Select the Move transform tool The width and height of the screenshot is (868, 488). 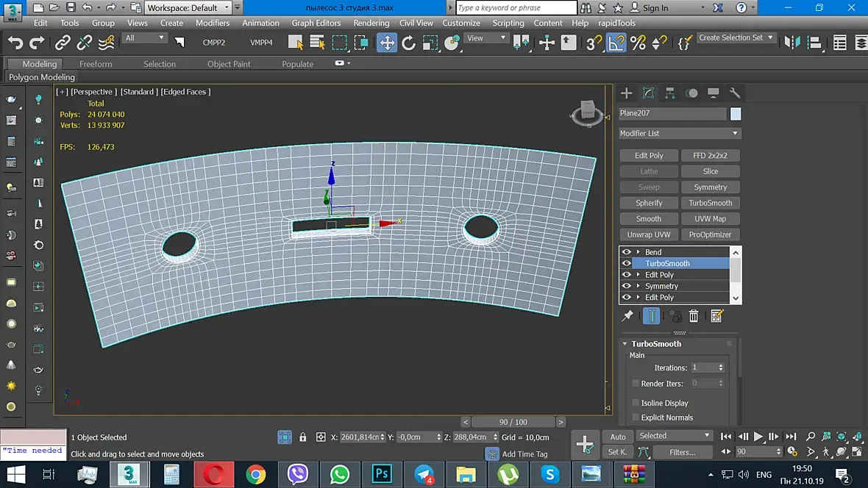(387, 43)
